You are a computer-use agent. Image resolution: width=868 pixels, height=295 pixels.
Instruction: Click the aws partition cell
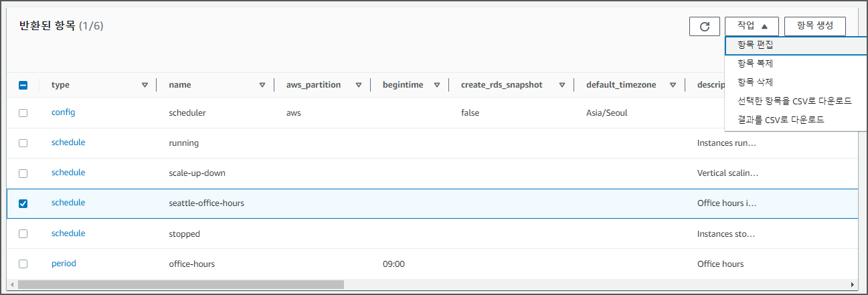294,113
